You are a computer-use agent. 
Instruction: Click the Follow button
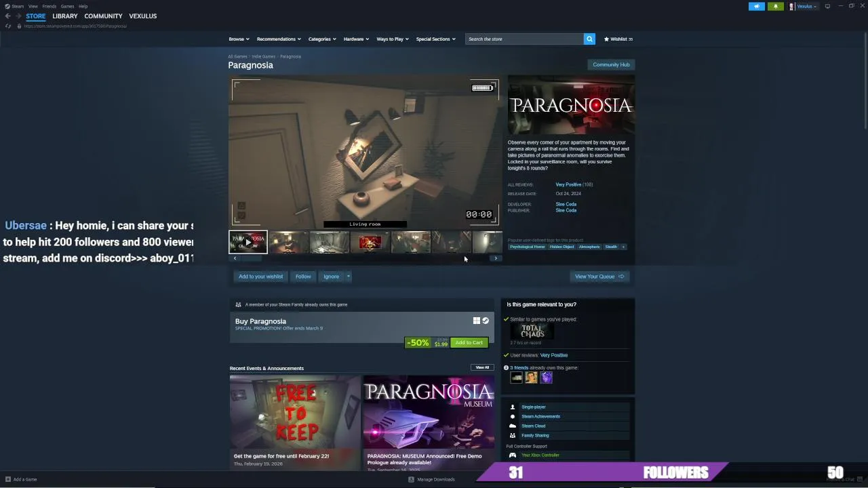[x=303, y=277]
